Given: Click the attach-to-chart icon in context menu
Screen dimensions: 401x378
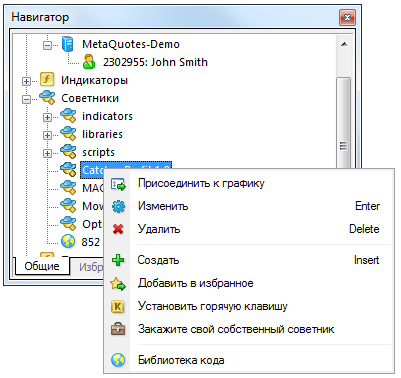Looking at the screenshot, I should (x=118, y=184).
